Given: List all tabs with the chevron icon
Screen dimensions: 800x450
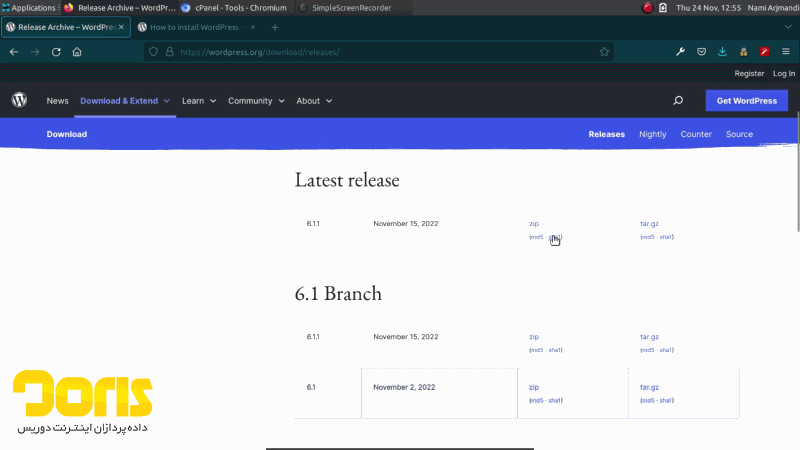Looking at the screenshot, I should [788, 27].
